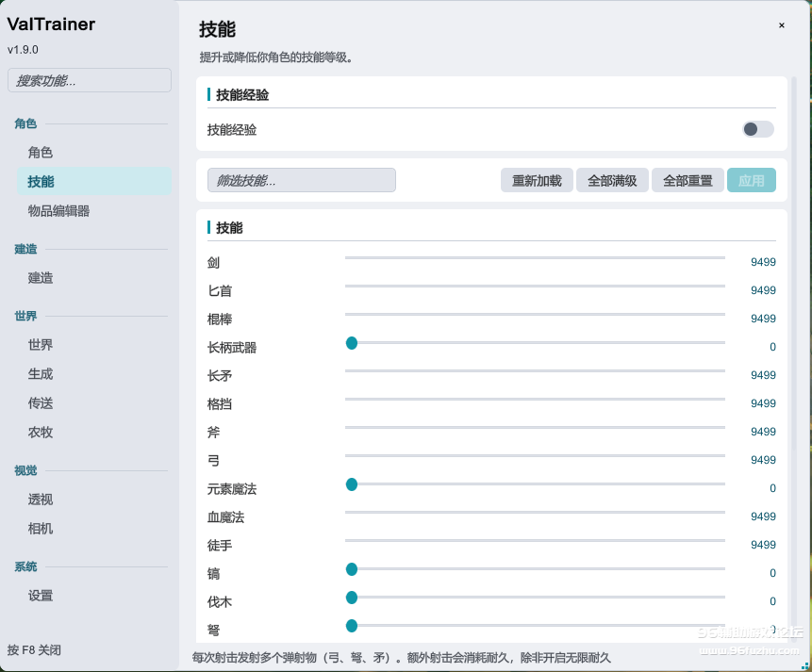Click the 格挡 skill slider track
The image size is (812, 672).
point(535,400)
